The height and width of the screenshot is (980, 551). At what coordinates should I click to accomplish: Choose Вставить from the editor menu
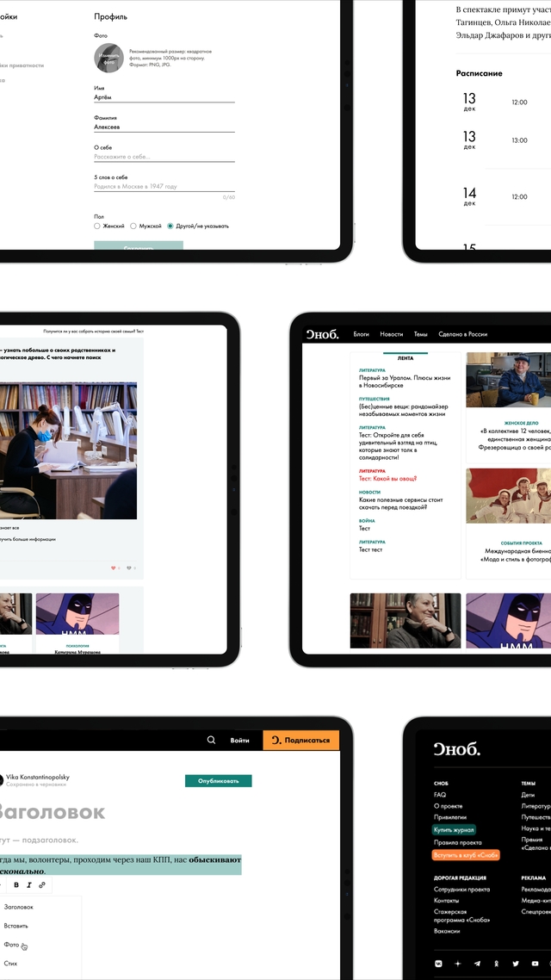click(x=15, y=926)
